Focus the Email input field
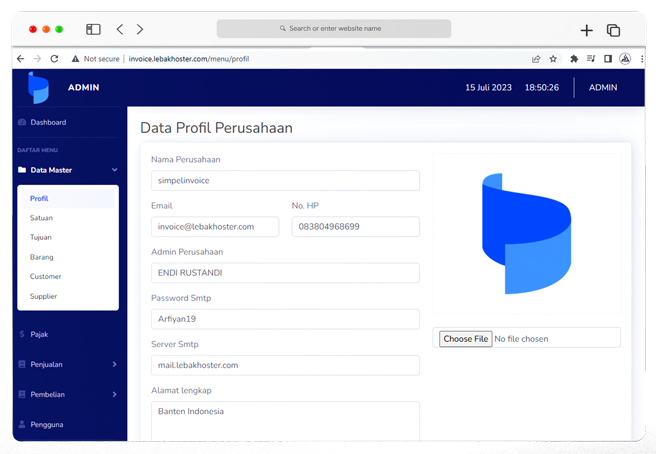This screenshot has width=656, height=454. pyautogui.click(x=214, y=227)
